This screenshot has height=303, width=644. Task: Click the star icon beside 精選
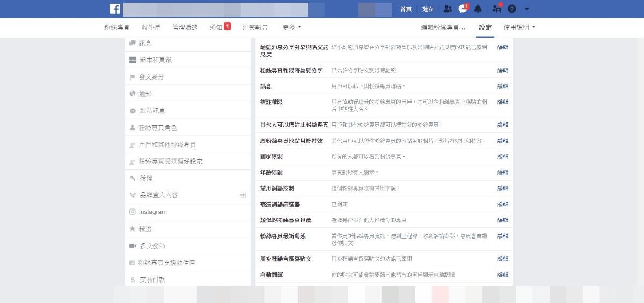133,229
